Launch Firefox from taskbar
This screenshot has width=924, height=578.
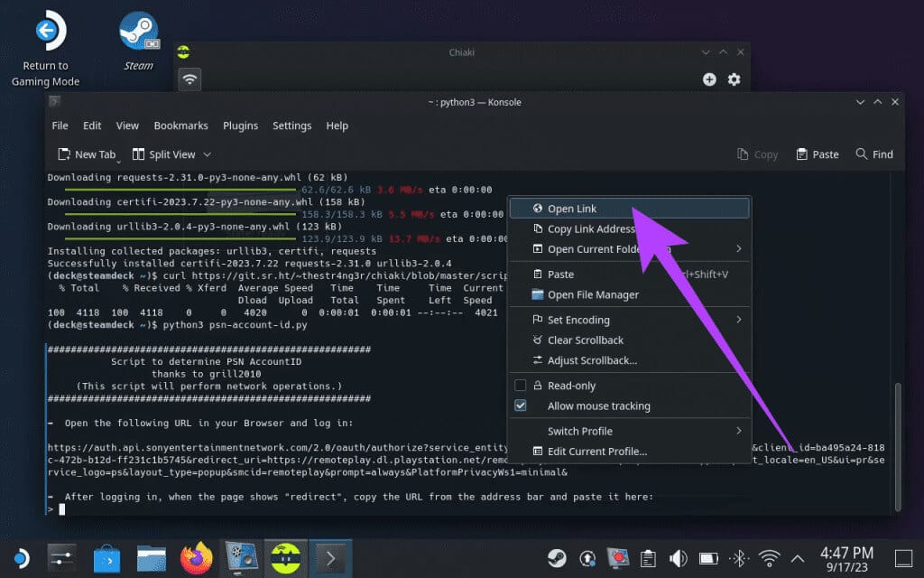click(196, 558)
